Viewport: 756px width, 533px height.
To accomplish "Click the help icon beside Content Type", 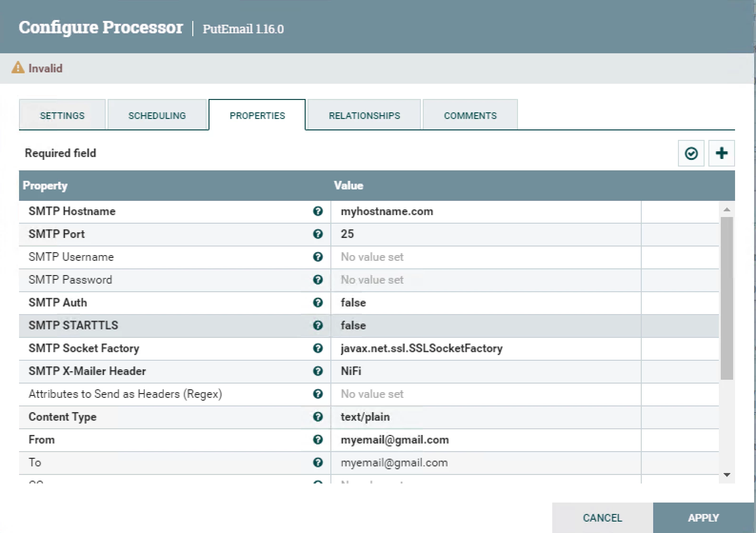I will point(318,417).
